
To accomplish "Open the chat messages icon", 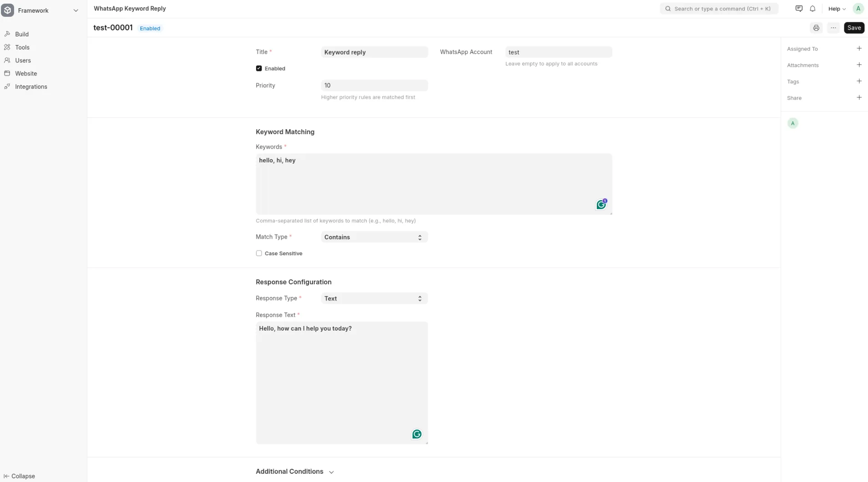I will [799, 9].
